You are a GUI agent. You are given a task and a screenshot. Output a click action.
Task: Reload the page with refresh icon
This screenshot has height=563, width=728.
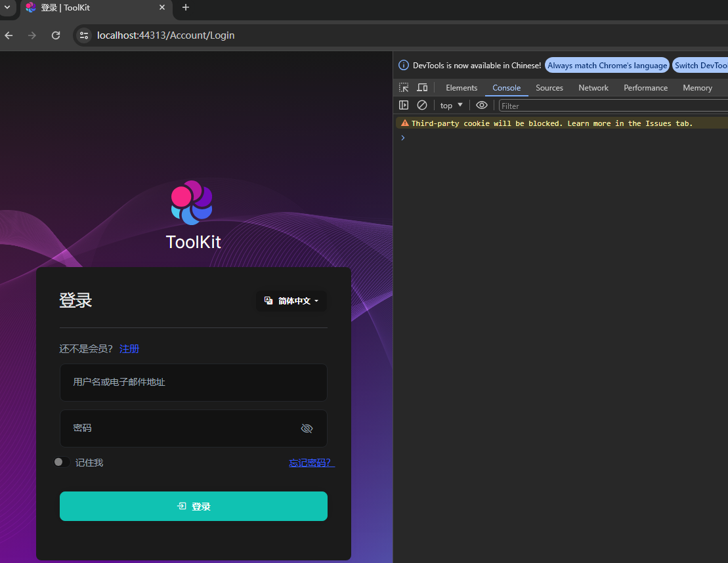56,35
